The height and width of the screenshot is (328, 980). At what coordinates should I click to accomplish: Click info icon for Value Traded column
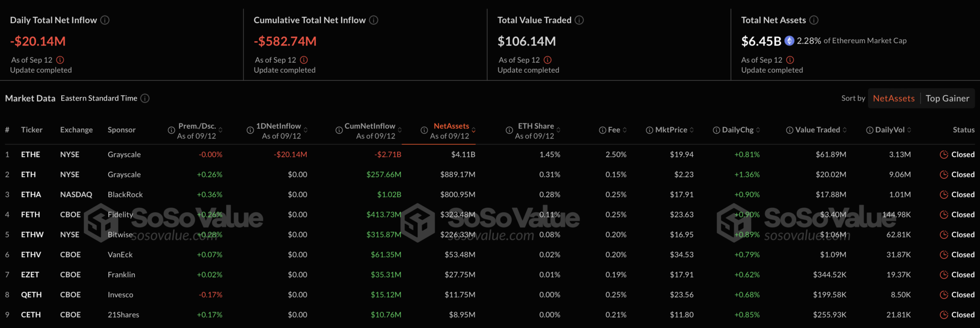click(790, 130)
